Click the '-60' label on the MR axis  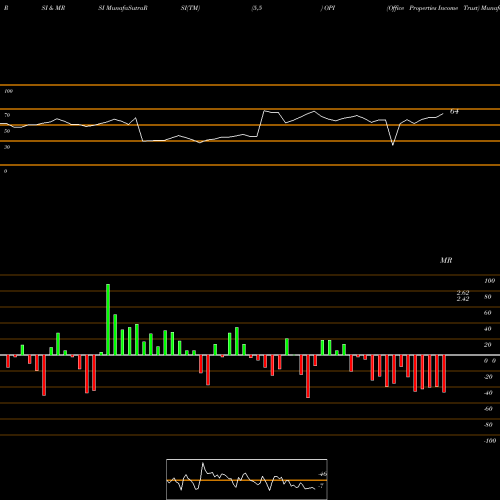(x=488, y=409)
